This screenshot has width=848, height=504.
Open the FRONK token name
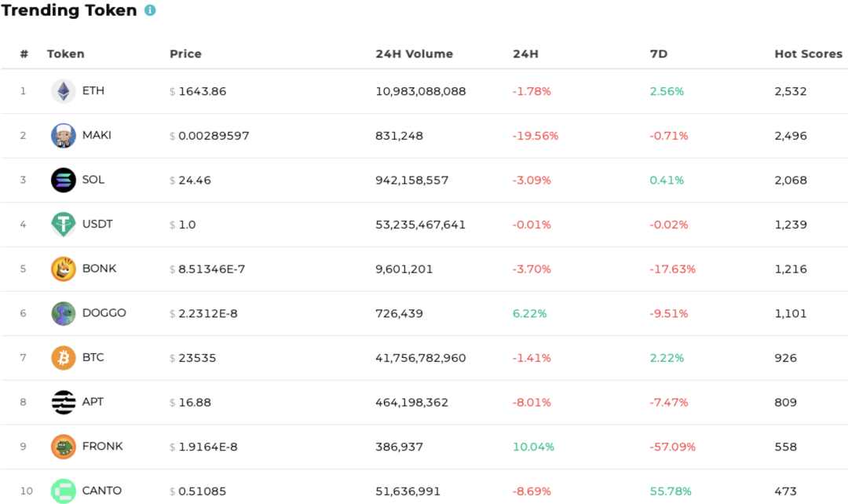coord(102,446)
